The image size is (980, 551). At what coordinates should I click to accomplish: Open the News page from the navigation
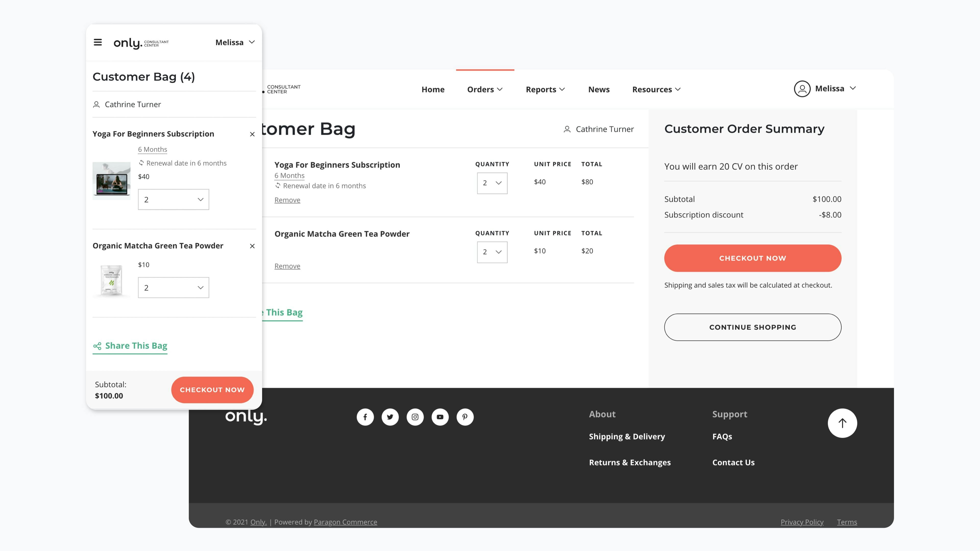pyautogui.click(x=598, y=89)
